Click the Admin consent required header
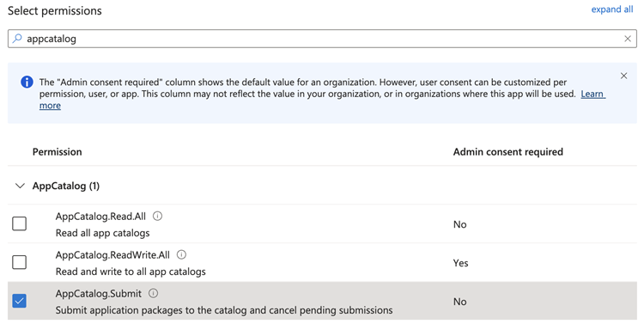The image size is (644, 336). click(508, 152)
